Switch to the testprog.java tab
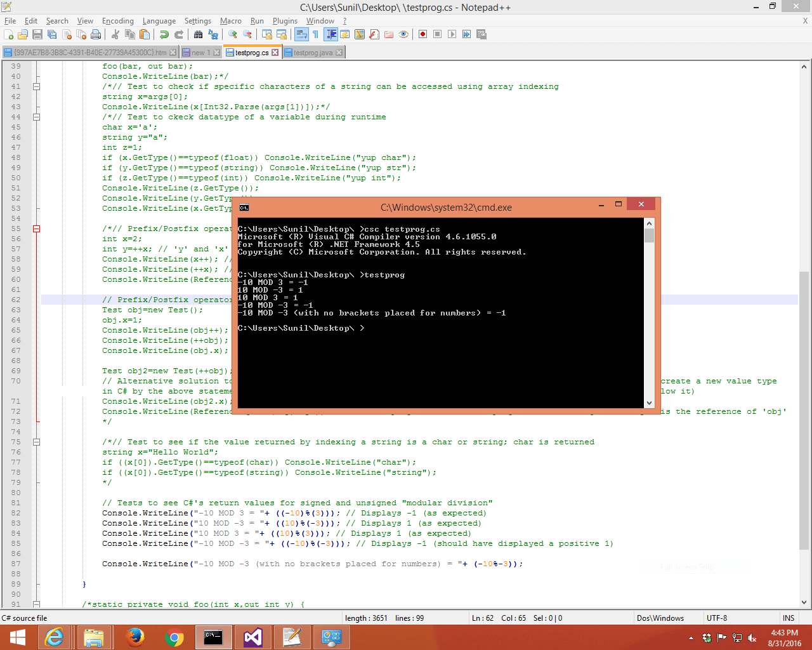 point(313,53)
